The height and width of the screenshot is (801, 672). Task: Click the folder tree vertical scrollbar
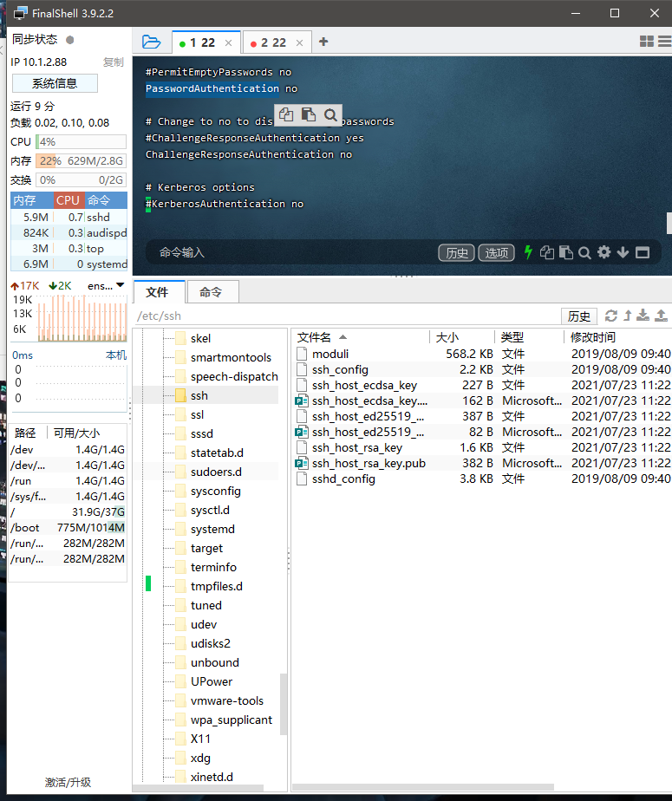(x=284, y=704)
